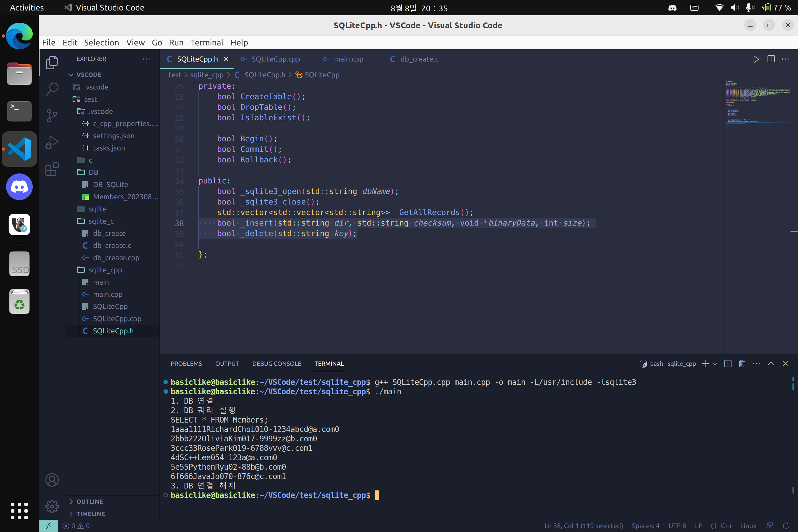Toggle notifications bell in status bar
798x532 pixels.
coord(786,526)
